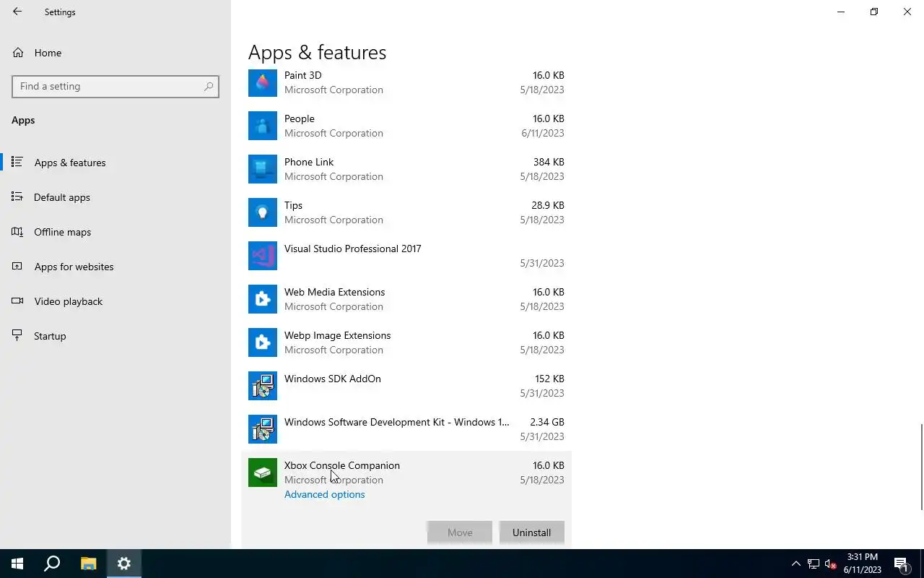This screenshot has width=924, height=578.
Task: Click the muted volume tray icon
Action: point(830,564)
